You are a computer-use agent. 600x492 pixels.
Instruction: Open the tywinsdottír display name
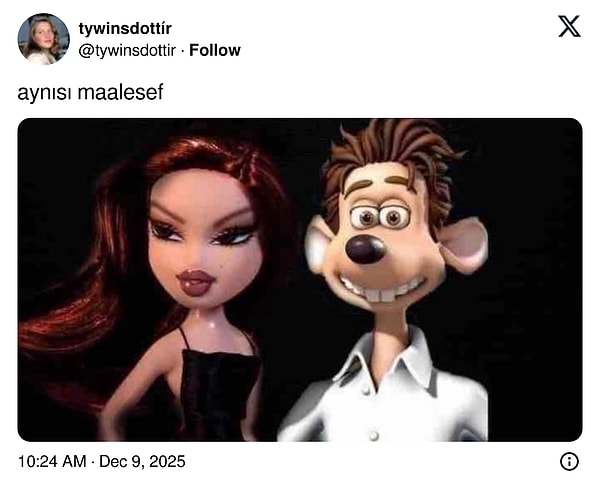tap(125, 28)
